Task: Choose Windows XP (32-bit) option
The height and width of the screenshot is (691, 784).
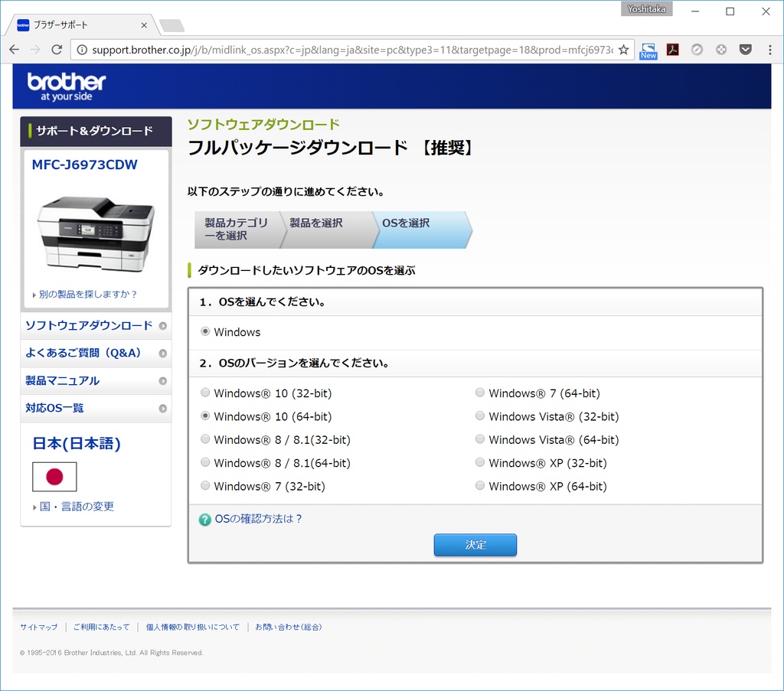Action: coord(480,462)
